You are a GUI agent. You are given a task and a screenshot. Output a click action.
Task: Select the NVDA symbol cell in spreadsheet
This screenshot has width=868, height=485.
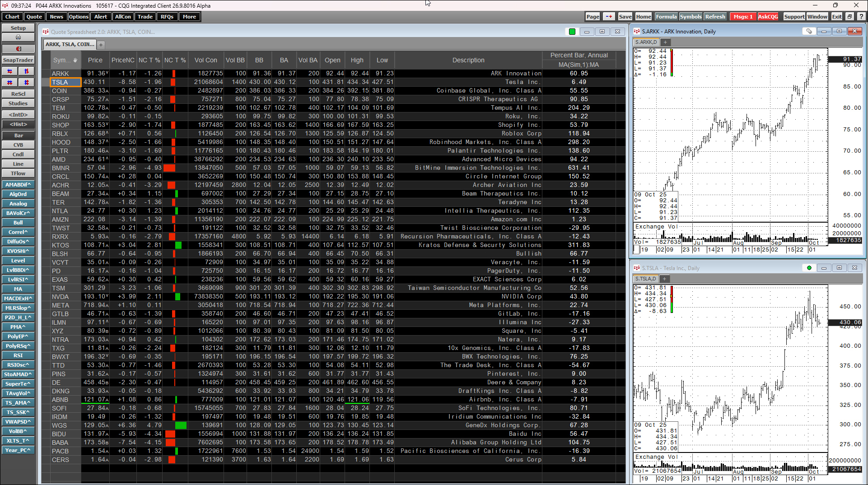[x=61, y=297]
